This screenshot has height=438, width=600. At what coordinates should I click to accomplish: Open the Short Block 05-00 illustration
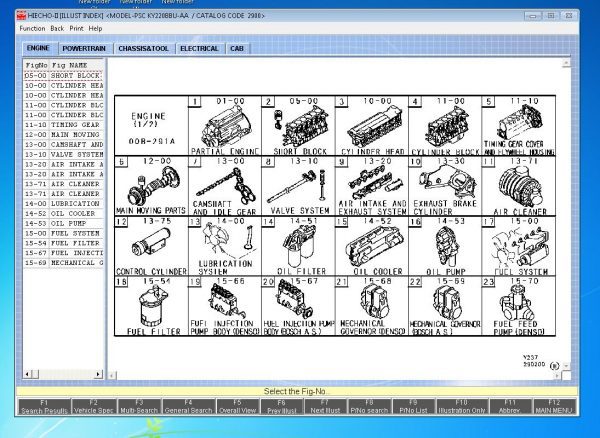[x=298, y=125]
